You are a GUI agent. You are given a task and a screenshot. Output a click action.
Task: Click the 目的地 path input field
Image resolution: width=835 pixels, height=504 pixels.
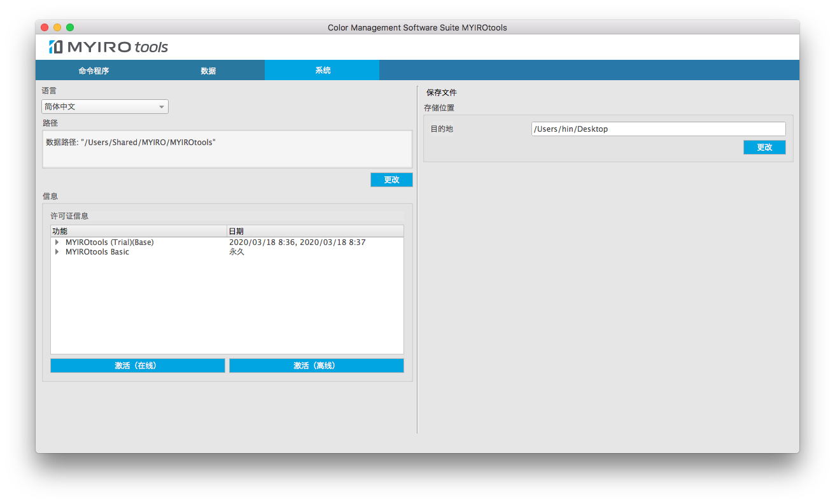click(658, 129)
